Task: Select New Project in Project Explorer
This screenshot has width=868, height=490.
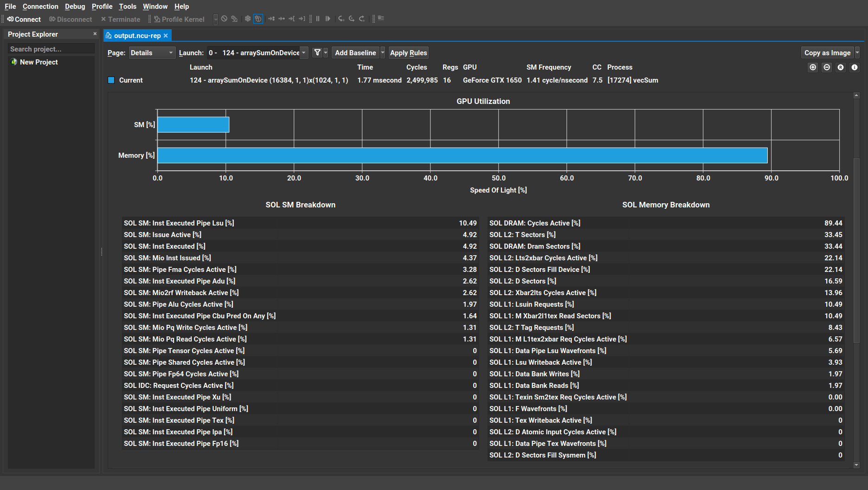Action: [39, 62]
